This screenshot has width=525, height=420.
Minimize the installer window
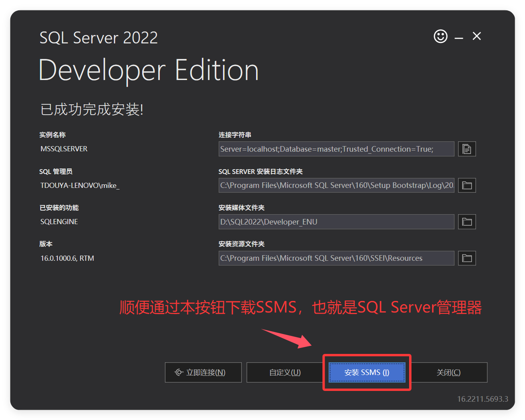click(x=459, y=38)
